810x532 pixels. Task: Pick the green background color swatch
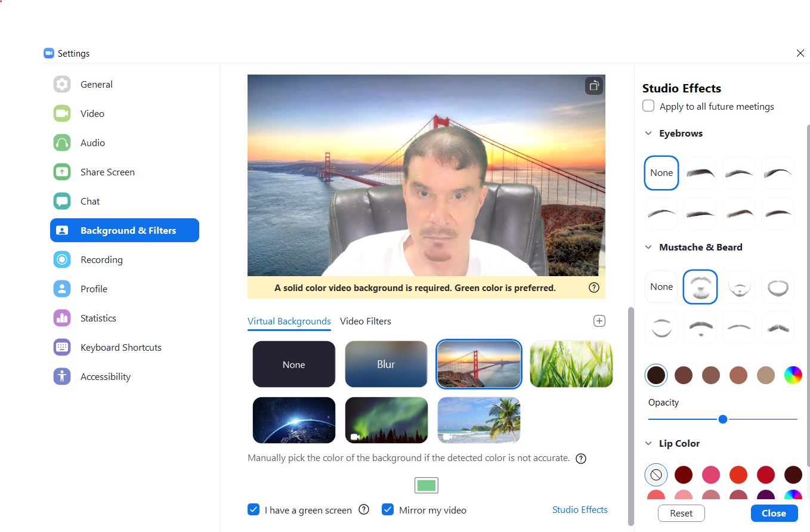[426, 485]
